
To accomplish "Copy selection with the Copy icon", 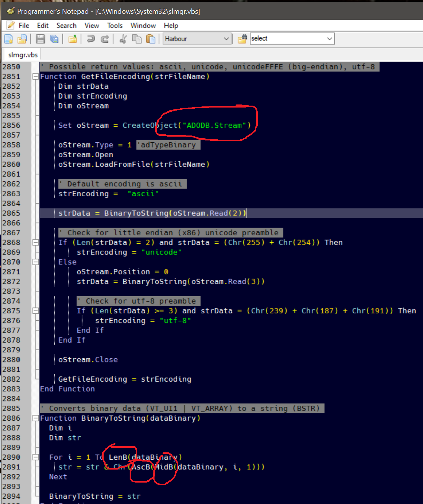I will click(137, 39).
